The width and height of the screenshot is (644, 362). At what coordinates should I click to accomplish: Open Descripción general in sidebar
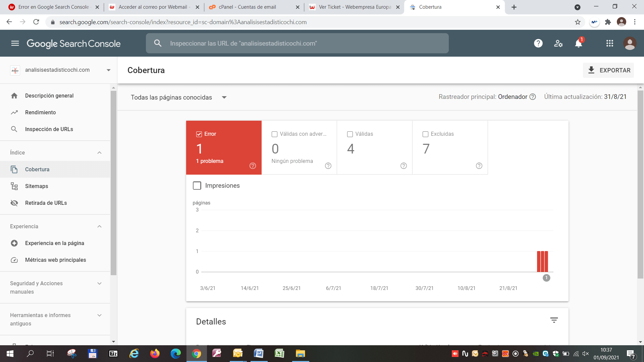pos(55,96)
